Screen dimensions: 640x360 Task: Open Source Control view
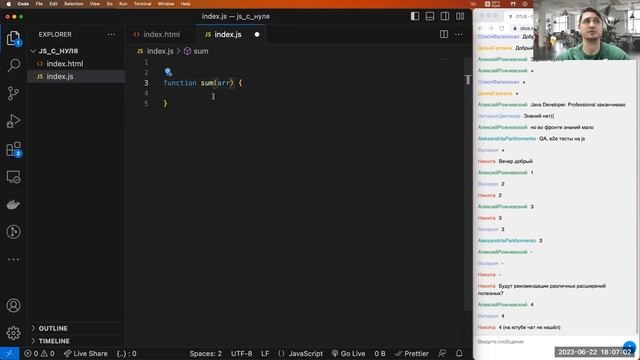coord(13,93)
